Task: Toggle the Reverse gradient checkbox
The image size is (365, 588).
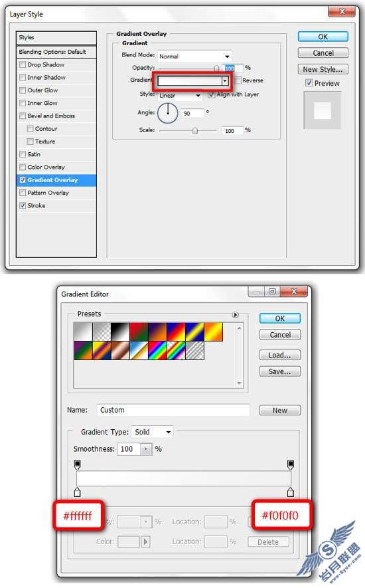Action: (238, 80)
